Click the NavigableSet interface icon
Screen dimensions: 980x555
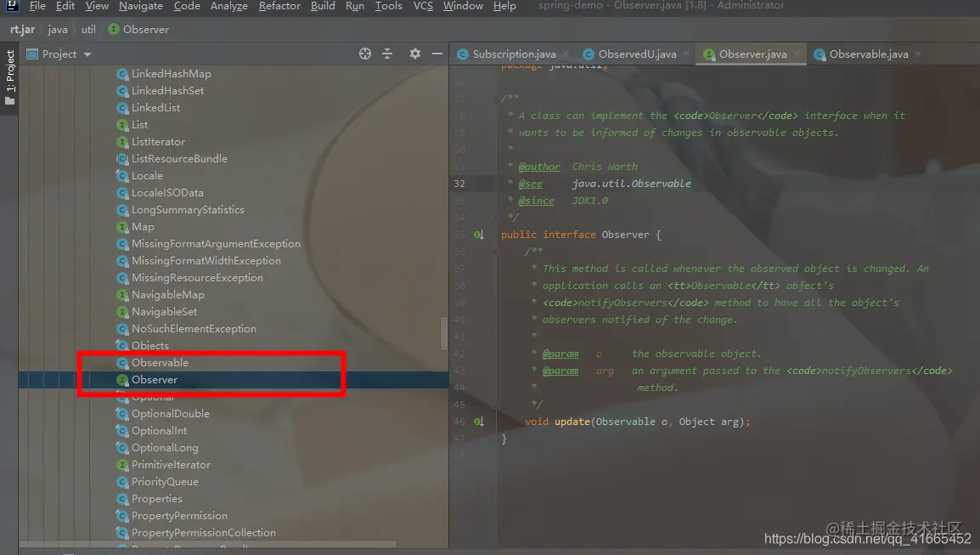click(122, 312)
